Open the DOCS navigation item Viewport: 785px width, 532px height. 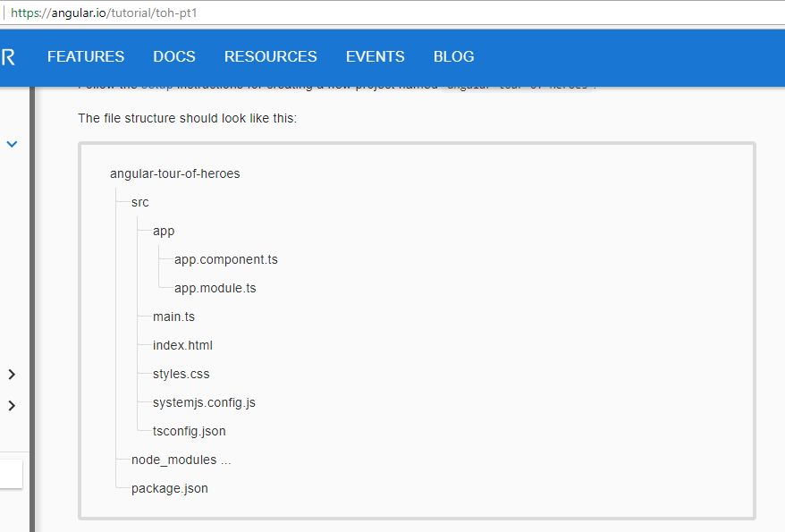point(173,56)
